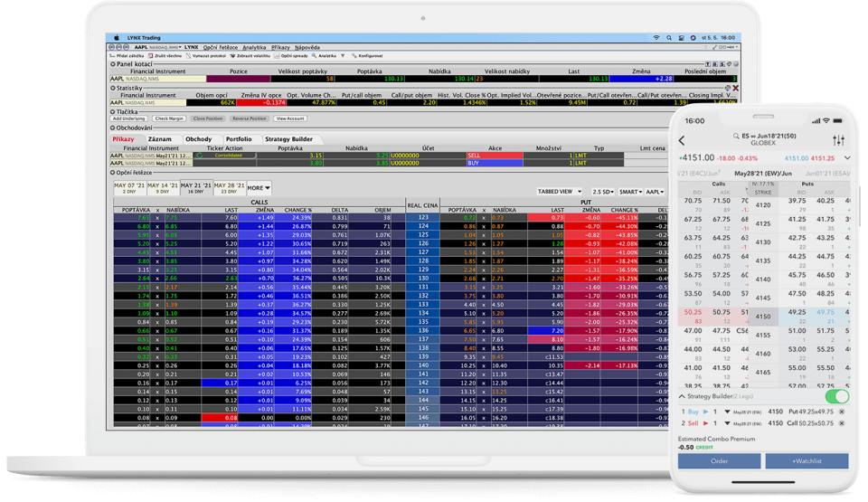Open the 2.5 SD dropdown
The width and height of the screenshot is (868, 502).
pos(603,192)
